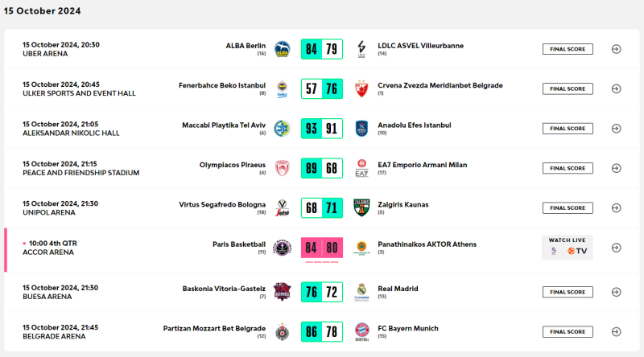Open the arrow for ALBA Berlin game
This screenshot has height=357, width=644.
pyautogui.click(x=616, y=49)
